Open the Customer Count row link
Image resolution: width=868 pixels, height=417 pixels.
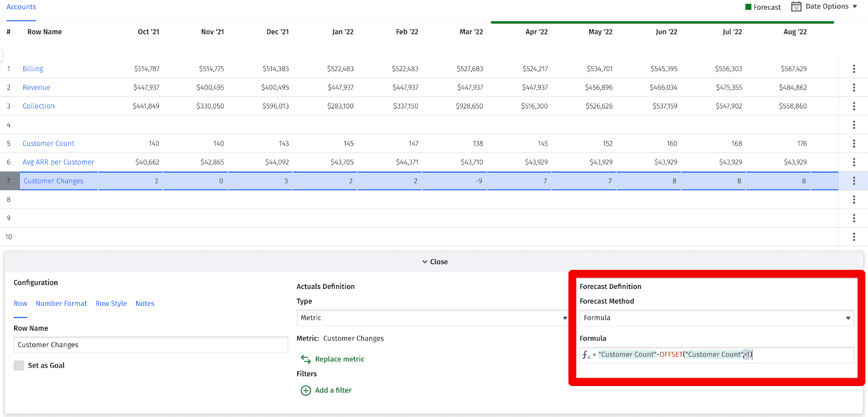[x=48, y=143]
